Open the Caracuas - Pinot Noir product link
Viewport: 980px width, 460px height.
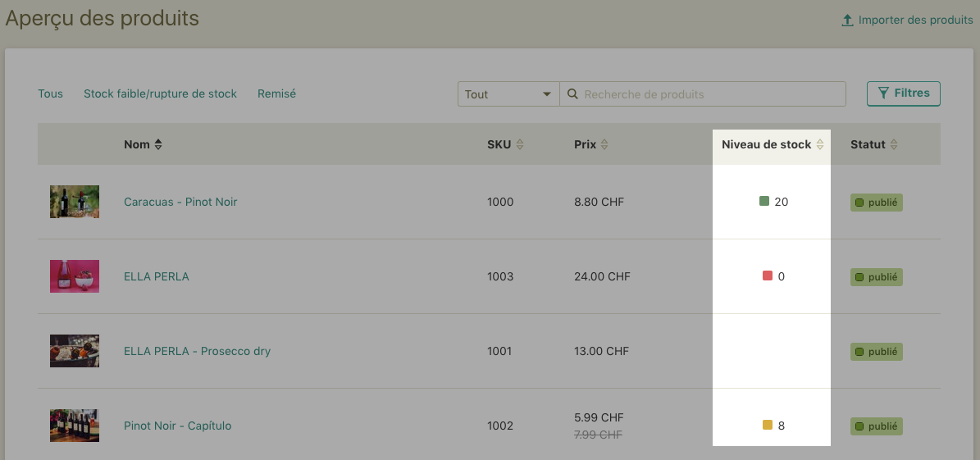[x=180, y=202]
